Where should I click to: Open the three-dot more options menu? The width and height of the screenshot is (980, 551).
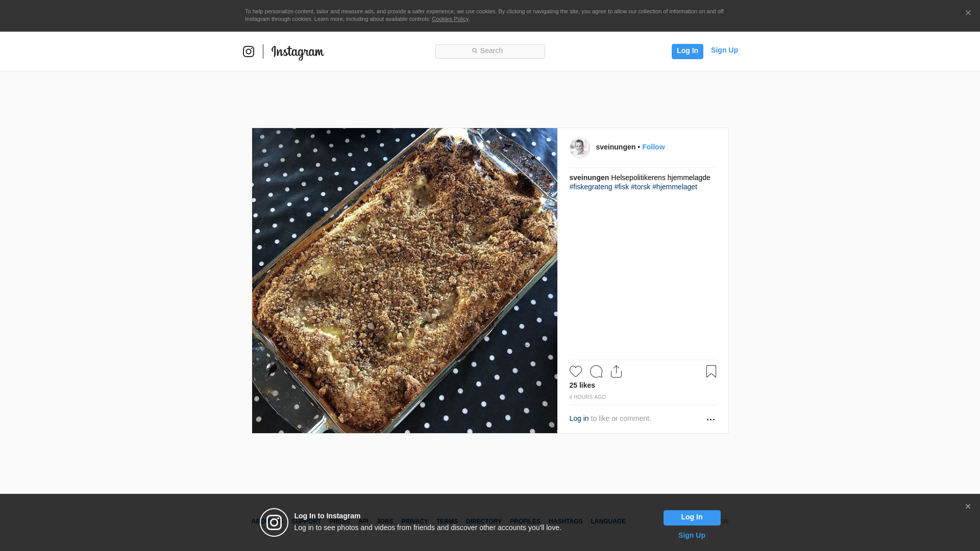pyautogui.click(x=710, y=419)
